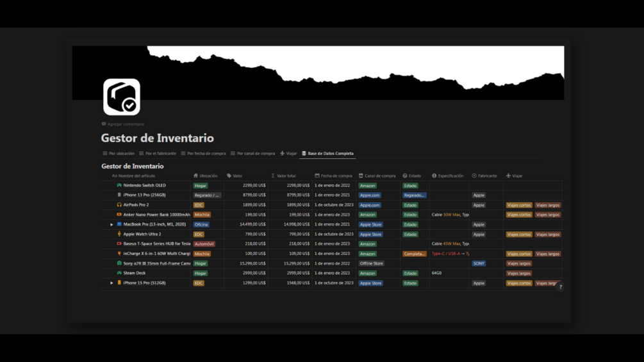Click the purchase date on iPhone 13 row
This screenshot has width=644, height=362.
(333, 195)
